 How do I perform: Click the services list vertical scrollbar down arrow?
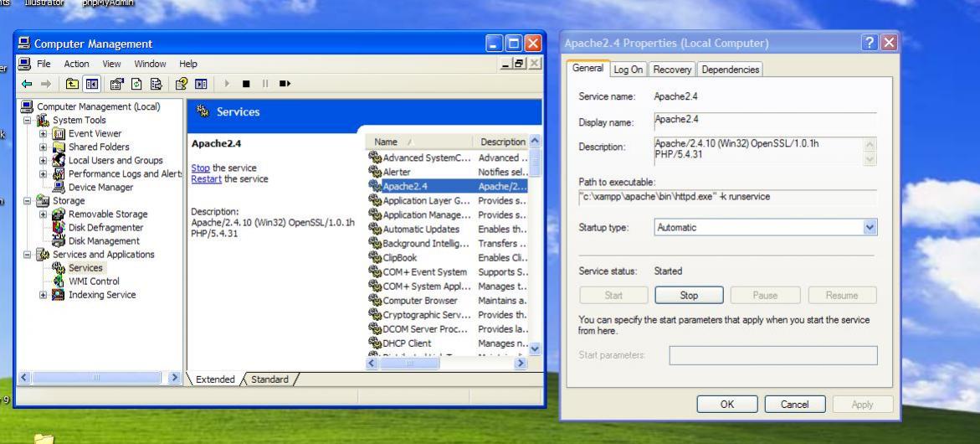[x=535, y=349]
